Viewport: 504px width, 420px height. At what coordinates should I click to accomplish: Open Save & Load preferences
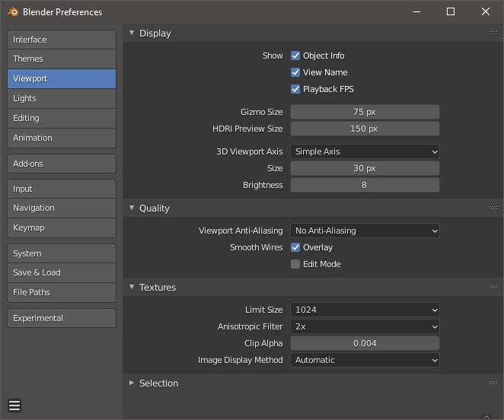62,272
